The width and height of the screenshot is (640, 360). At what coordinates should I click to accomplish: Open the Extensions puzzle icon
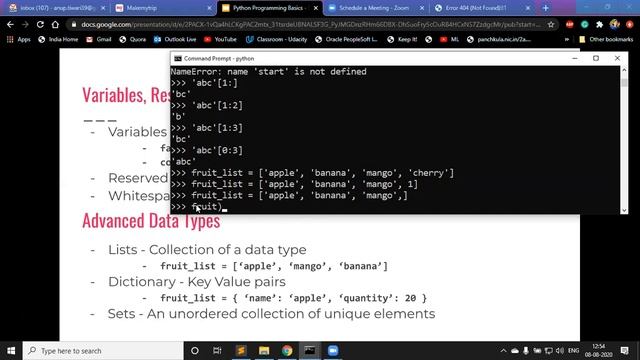(599, 24)
